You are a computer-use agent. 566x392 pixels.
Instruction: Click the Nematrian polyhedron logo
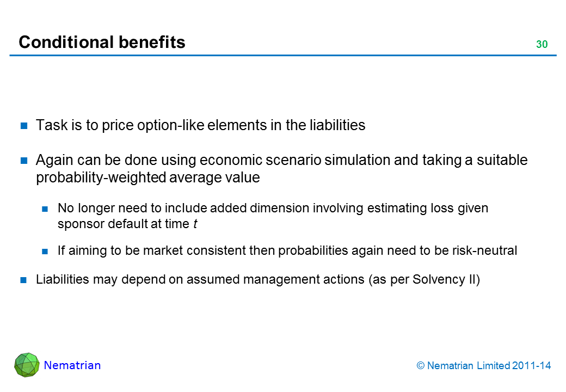point(27,365)
